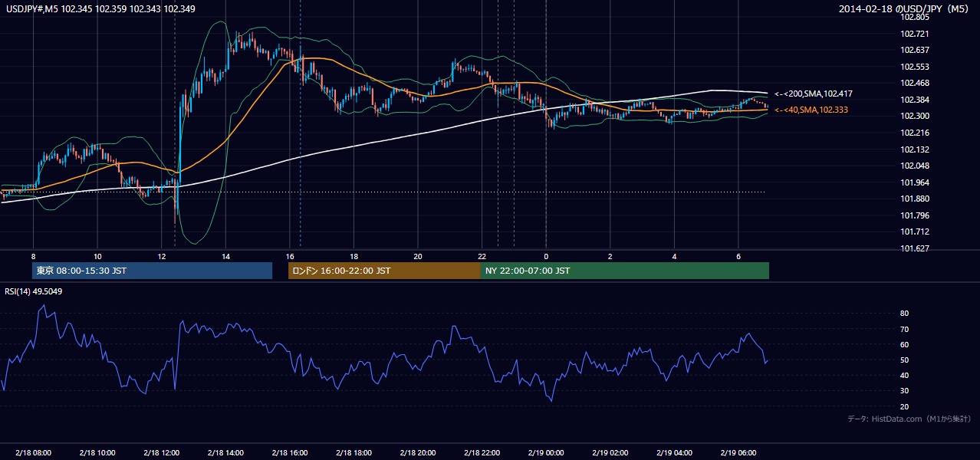This screenshot has height=460, width=980.
Task: Click the RSI scale label 80
Action: click(x=905, y=314)
